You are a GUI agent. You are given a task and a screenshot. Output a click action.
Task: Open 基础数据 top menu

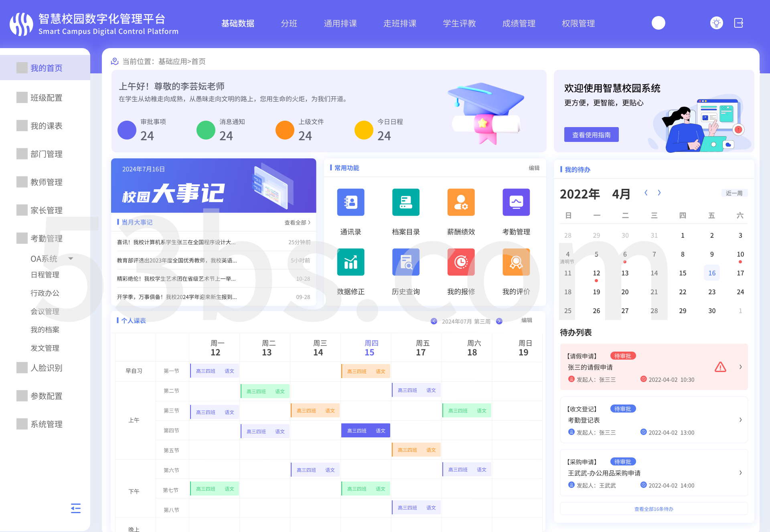click(x=238, y=23)
